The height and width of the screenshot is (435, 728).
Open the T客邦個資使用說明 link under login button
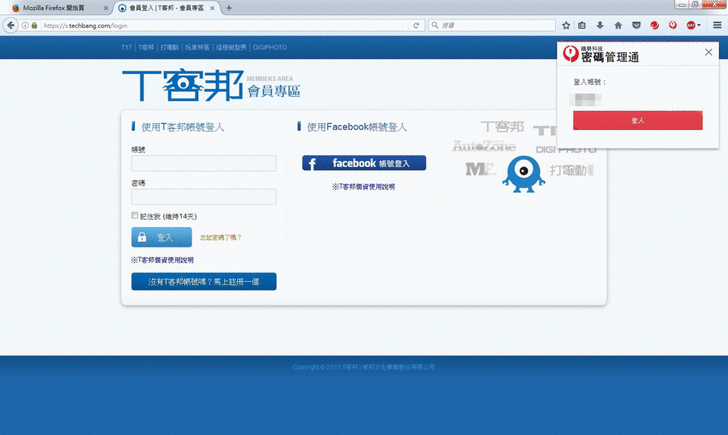coord(162,260)
